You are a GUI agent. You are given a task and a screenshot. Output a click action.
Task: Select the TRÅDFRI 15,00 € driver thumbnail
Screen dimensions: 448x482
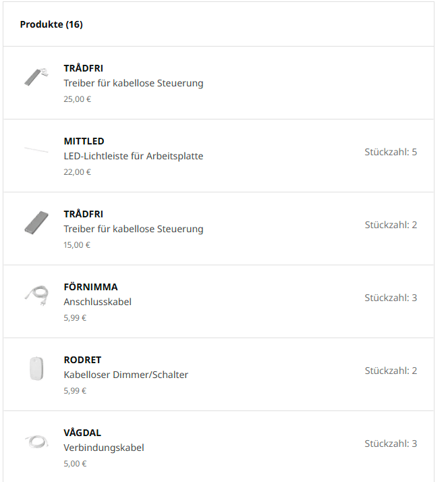36,223
